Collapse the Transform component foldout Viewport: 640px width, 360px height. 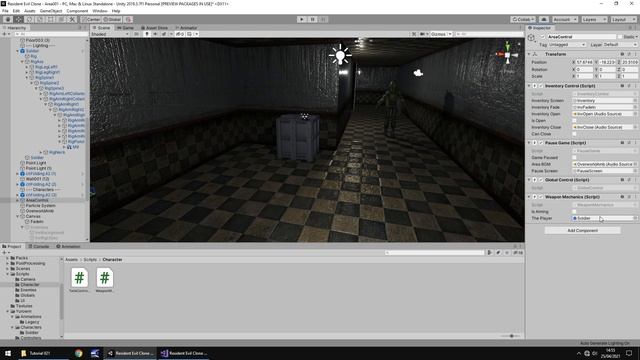[x=529, y=54]
